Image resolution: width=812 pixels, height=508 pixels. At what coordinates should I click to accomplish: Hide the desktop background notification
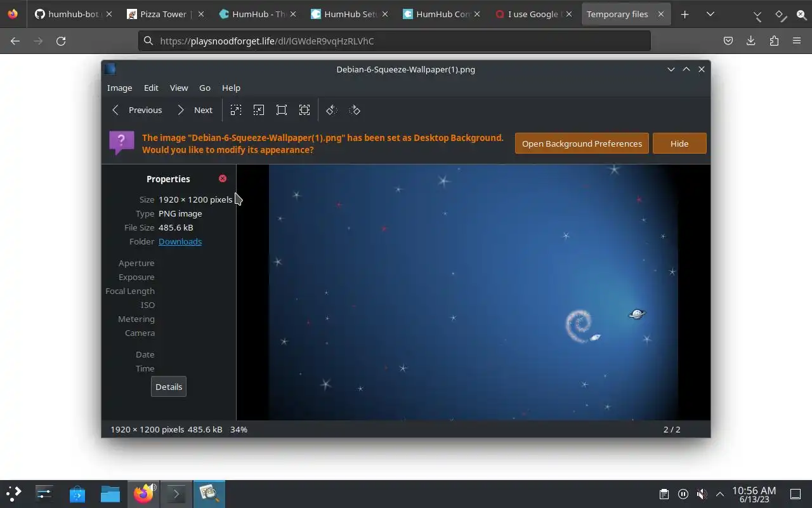679,144
